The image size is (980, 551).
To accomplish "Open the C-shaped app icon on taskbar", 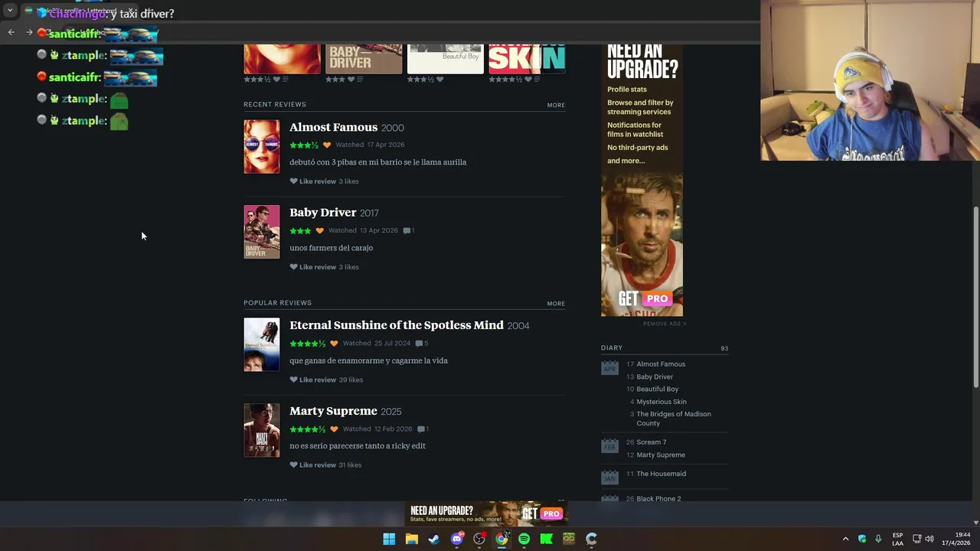I will pyautogui.click(x=591, y=539).
